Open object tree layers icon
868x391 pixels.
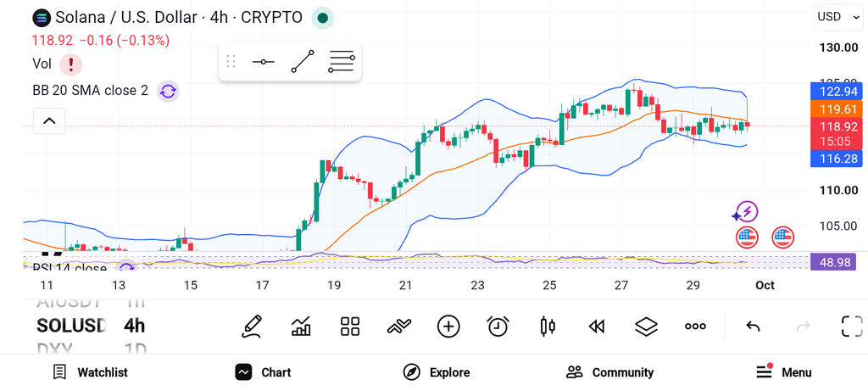pyautogui.click(x=646, y=327)
